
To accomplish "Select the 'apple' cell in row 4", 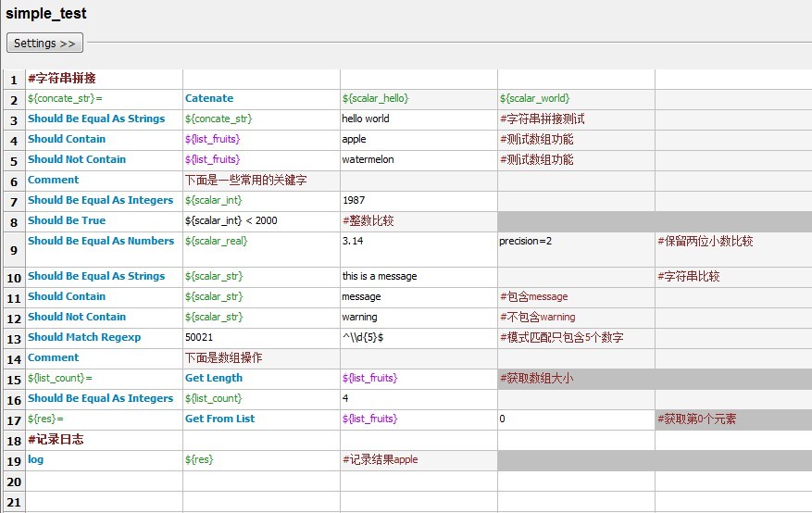I will [x=418, y=140].
